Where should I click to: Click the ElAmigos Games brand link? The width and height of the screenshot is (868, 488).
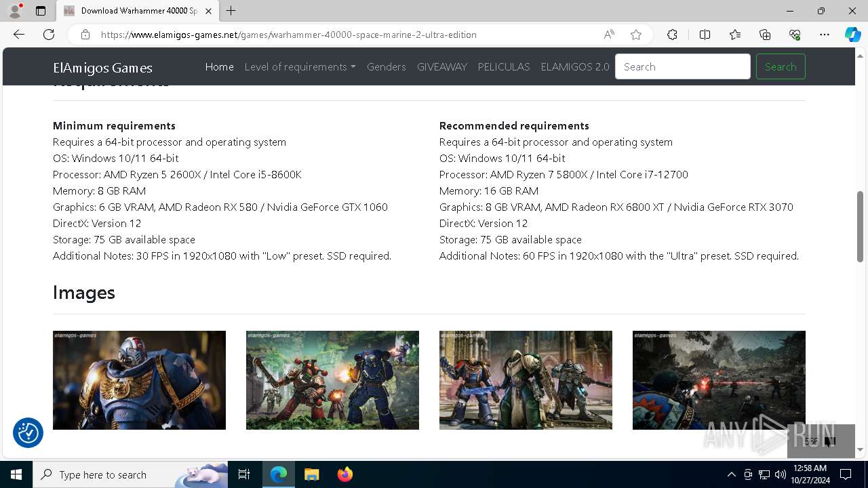click(x=102, y=67)
